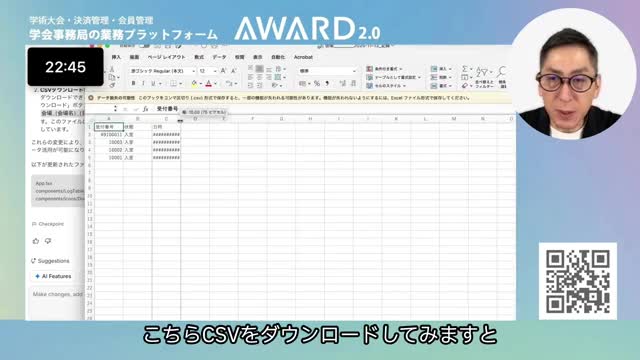Open the 描画 ribbon tab
Image resolution: width=640 pixels, height=360 pixels.
coord(134,57)
